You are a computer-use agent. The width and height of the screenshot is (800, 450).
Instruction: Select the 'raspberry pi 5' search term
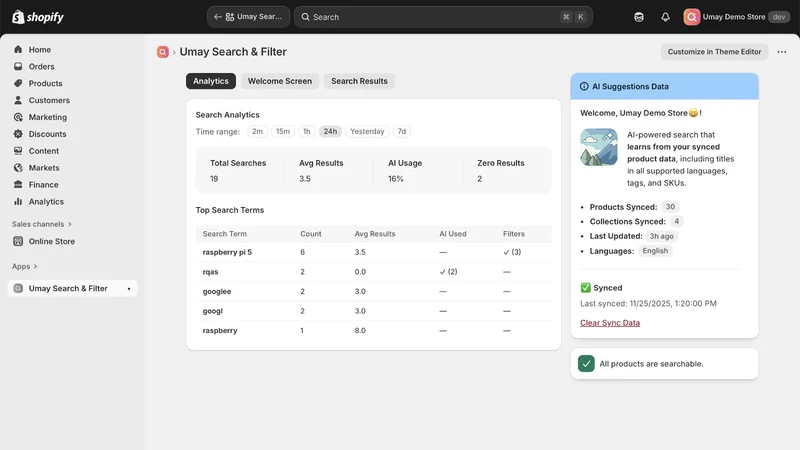227,252
